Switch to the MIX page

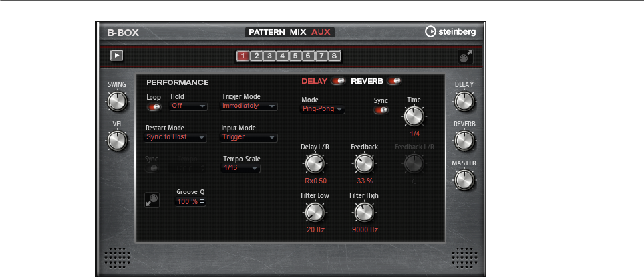tap(298, 32)
